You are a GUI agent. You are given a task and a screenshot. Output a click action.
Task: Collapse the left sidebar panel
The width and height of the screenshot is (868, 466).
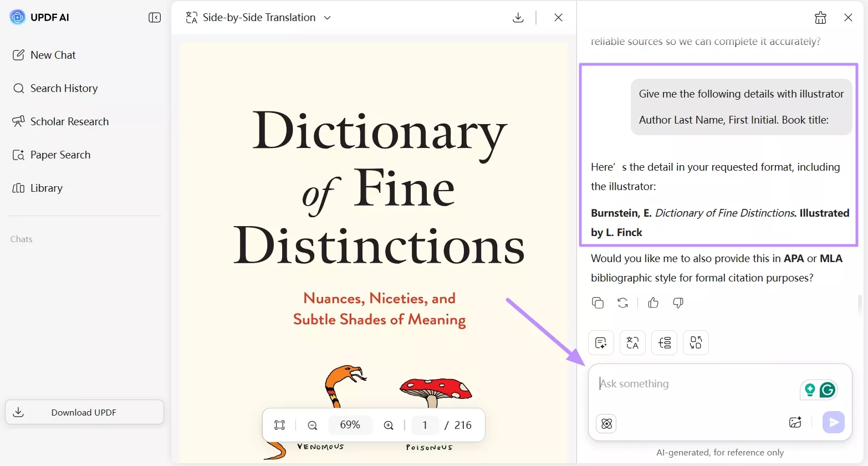[x=155, y=18]
